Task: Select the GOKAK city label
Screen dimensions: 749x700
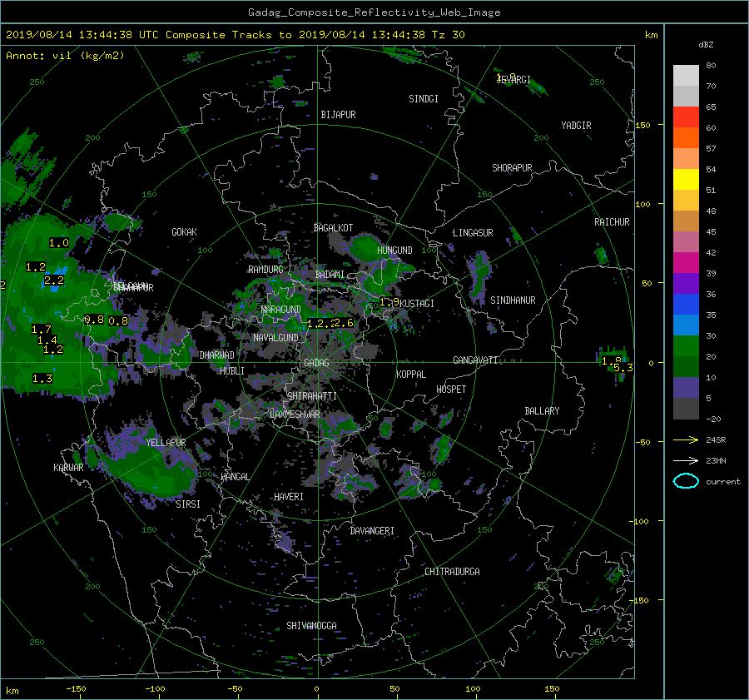Action: 184,232
